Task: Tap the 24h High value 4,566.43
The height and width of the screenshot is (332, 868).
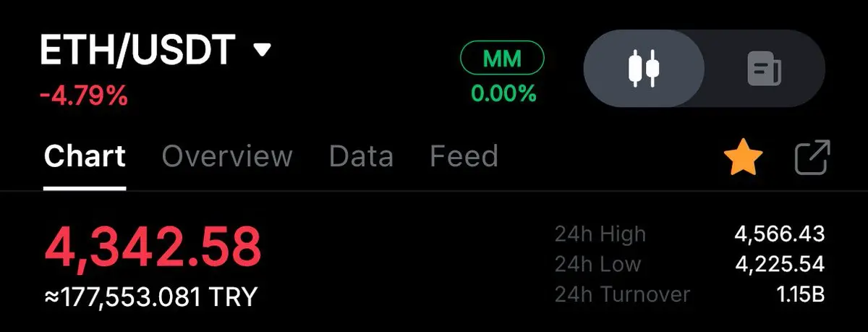Action: point(780,234)
